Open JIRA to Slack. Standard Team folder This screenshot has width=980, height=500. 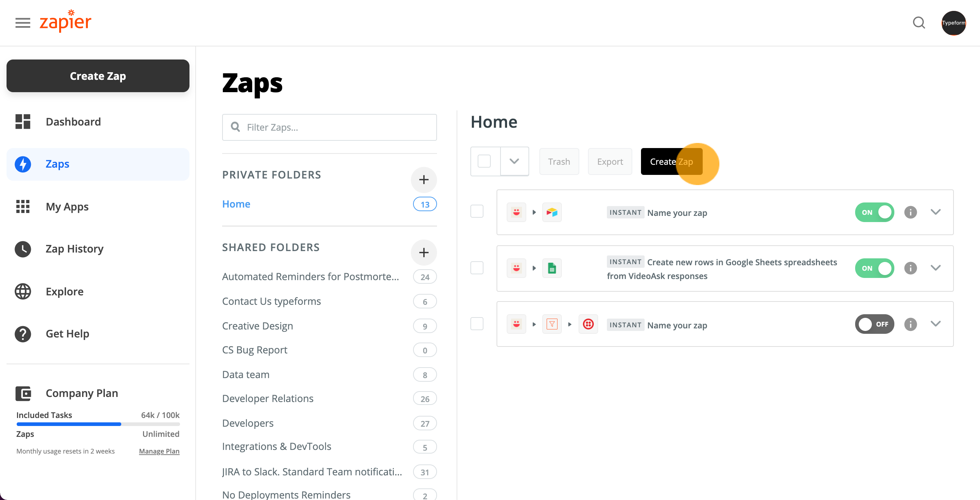tap(312, 472)
